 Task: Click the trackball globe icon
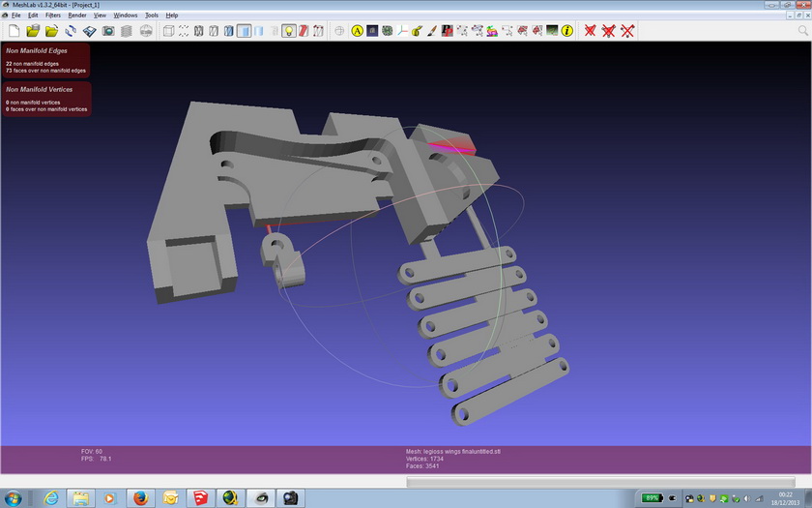tap(339, 31)
